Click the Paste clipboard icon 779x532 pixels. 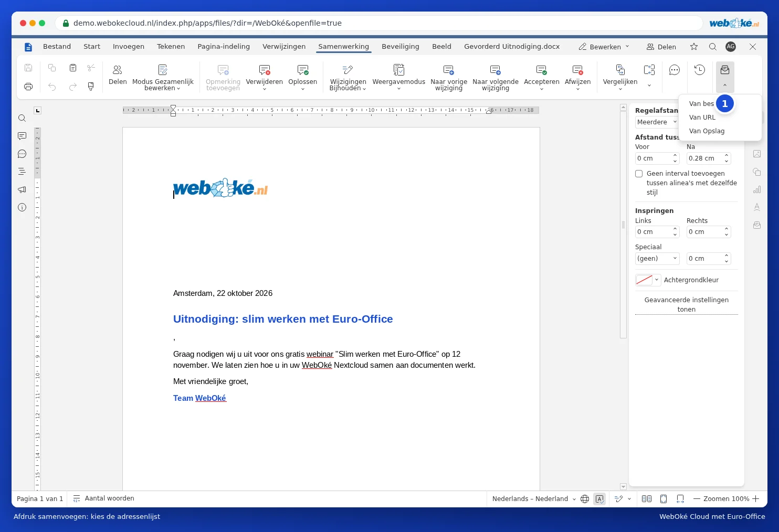click(x=73, y=68)
